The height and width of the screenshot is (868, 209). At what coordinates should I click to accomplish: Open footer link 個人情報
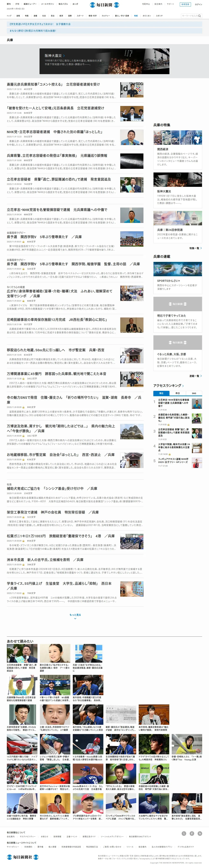(52, 847)
